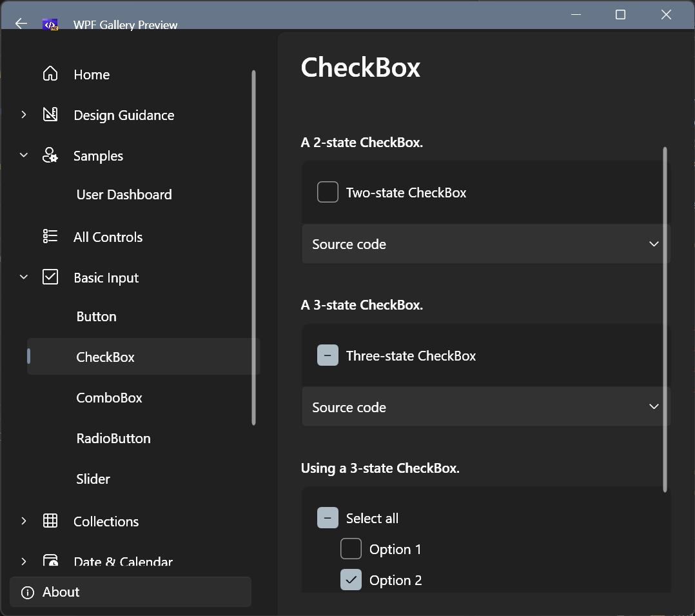Click the Select all label text

point(372,519)
